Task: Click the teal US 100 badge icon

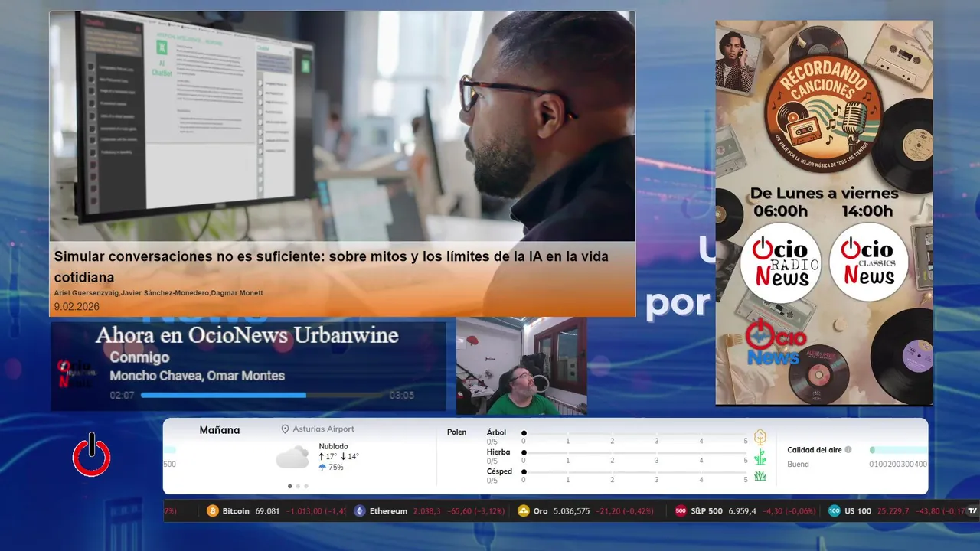Action: coord(835,511)
